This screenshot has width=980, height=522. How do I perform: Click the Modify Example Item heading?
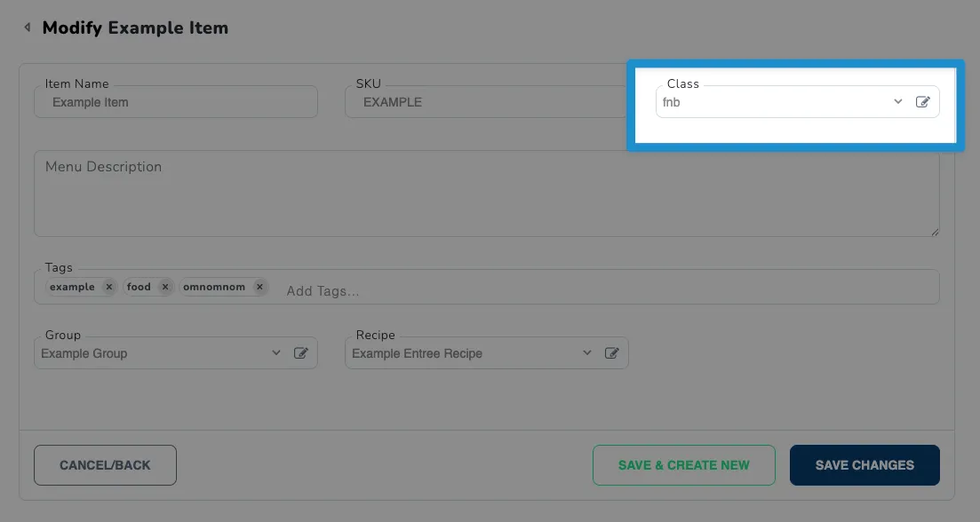(135, 28)
